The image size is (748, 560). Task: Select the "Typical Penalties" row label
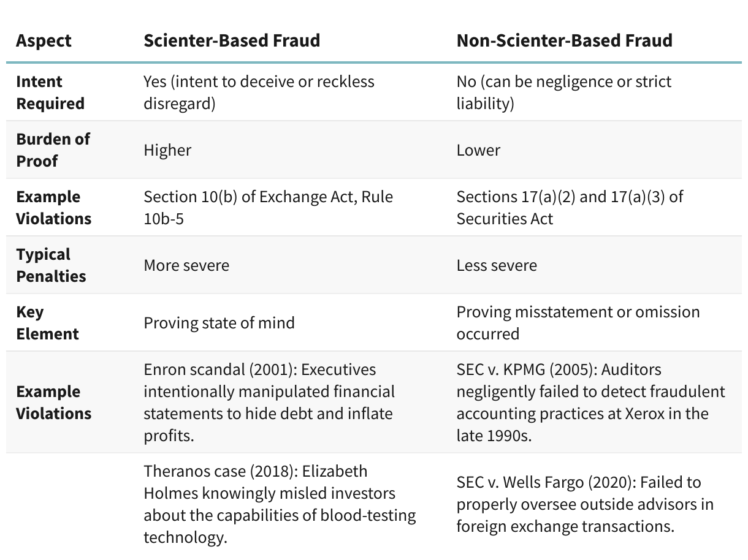point(51,265)
